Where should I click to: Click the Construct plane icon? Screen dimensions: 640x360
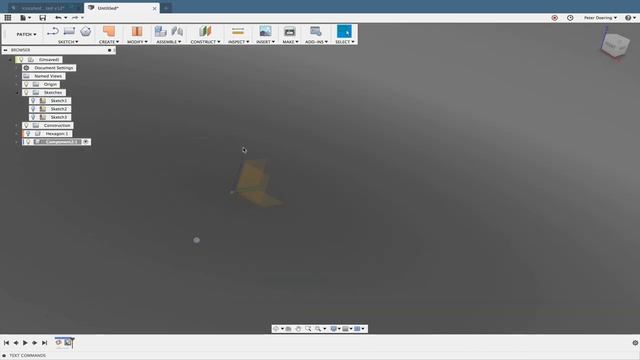point(205,31)
